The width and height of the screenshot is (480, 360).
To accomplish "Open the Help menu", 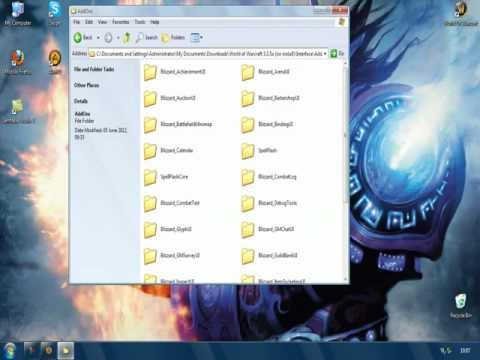I will pos(155,22).
